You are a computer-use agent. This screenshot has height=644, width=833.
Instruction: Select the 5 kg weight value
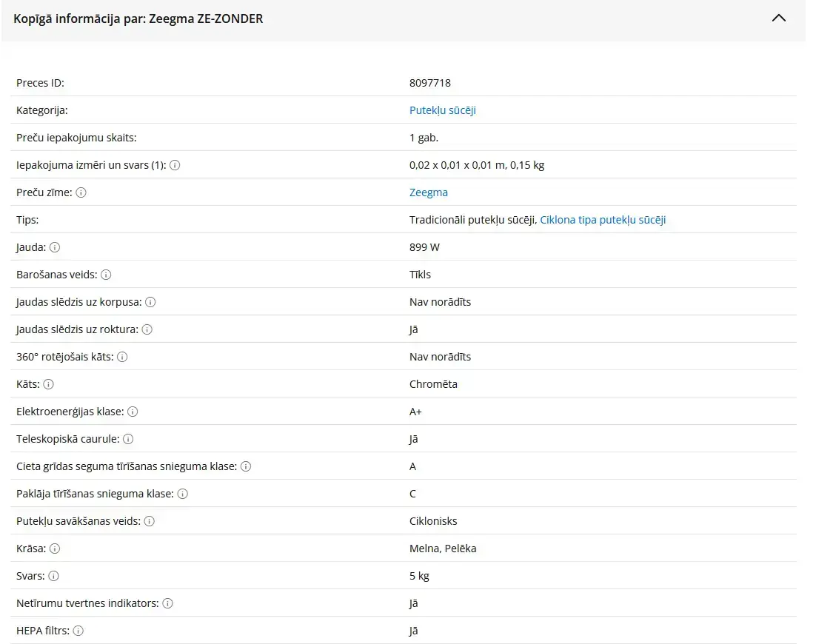(419, 576)
